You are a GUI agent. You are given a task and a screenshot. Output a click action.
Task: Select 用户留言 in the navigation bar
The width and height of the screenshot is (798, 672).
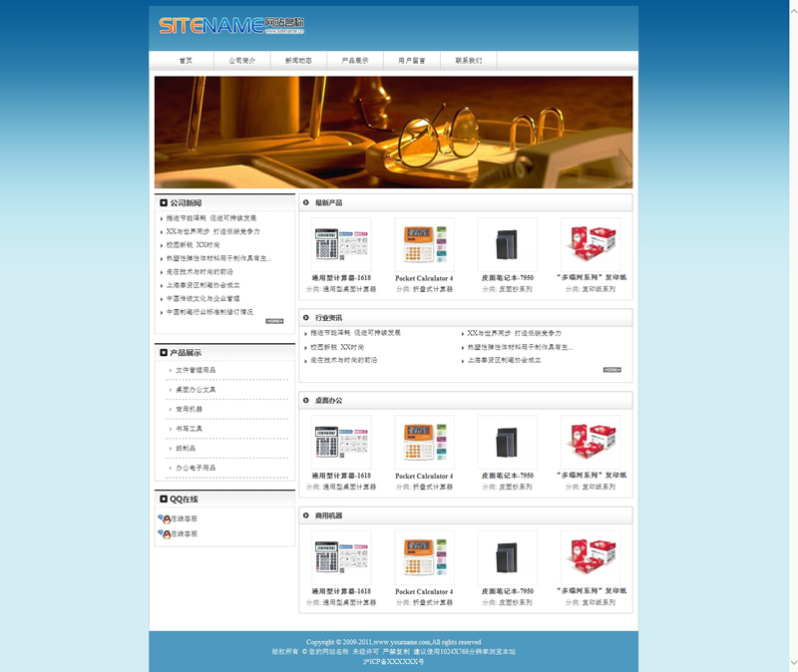tap(412, 61)
